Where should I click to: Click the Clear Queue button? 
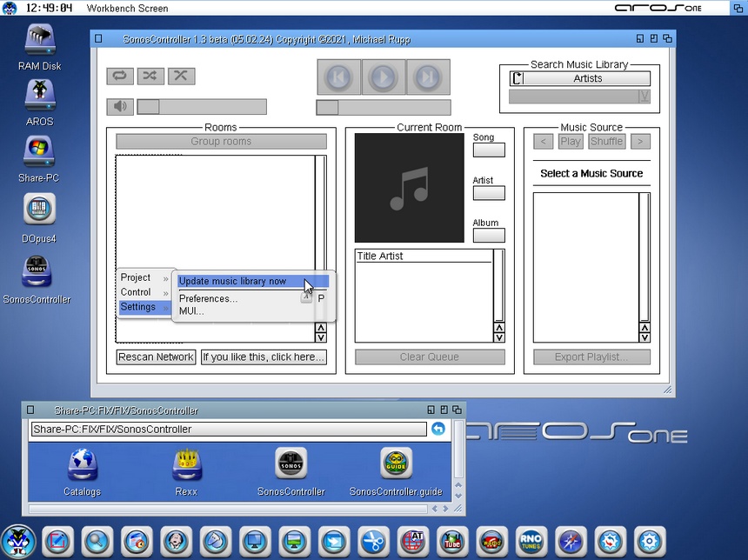[x=430, y=357]
